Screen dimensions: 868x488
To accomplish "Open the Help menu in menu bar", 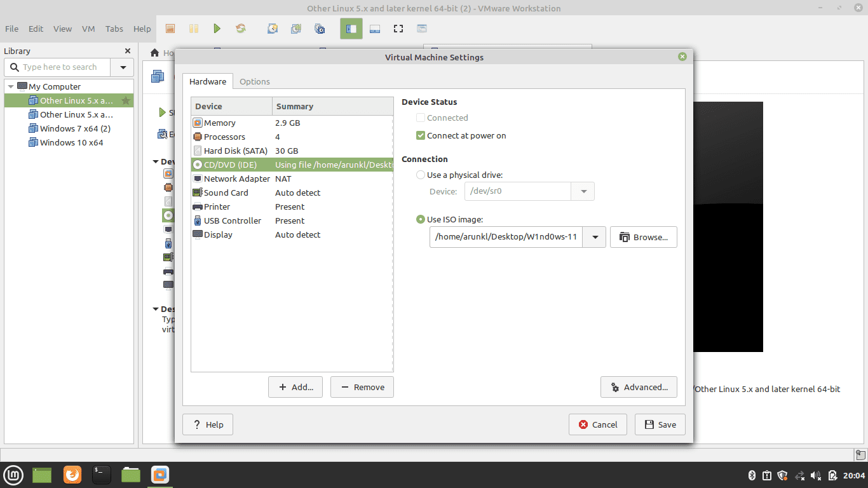I will [142, 29].
